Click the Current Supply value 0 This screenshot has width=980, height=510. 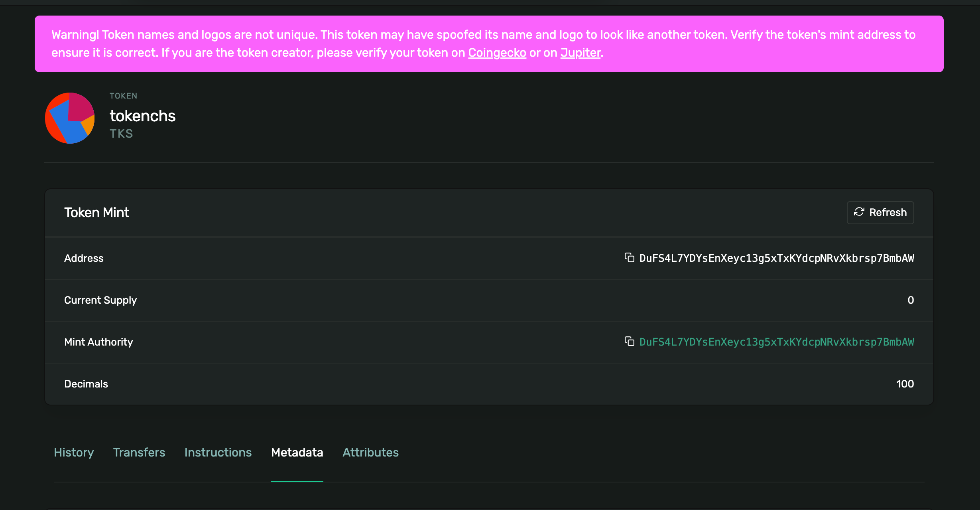[x=910, y=300]
